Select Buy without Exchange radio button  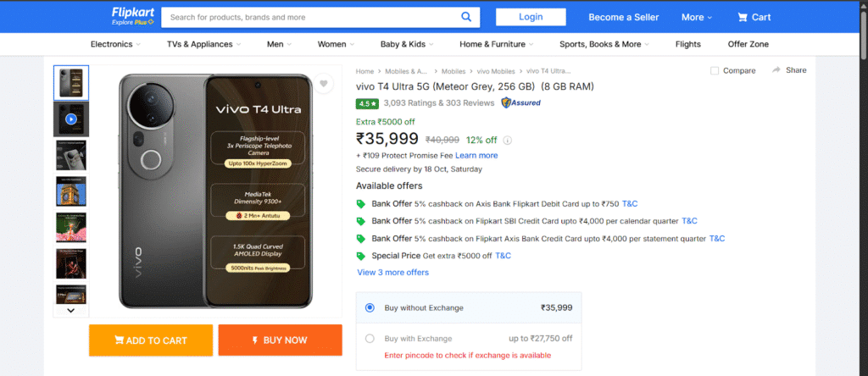(370, 308)
